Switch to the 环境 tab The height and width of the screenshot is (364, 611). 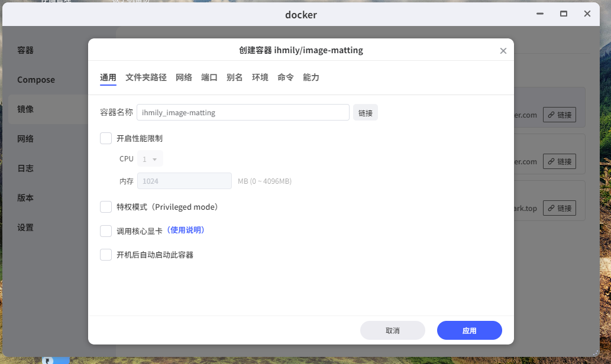[260, 77]
